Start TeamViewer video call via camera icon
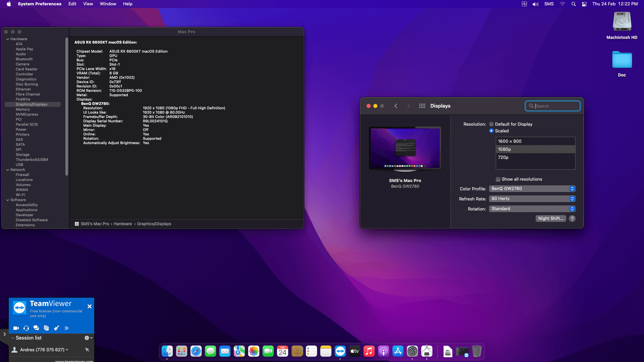This screenshot has width=644, height=362. point(16,328)
